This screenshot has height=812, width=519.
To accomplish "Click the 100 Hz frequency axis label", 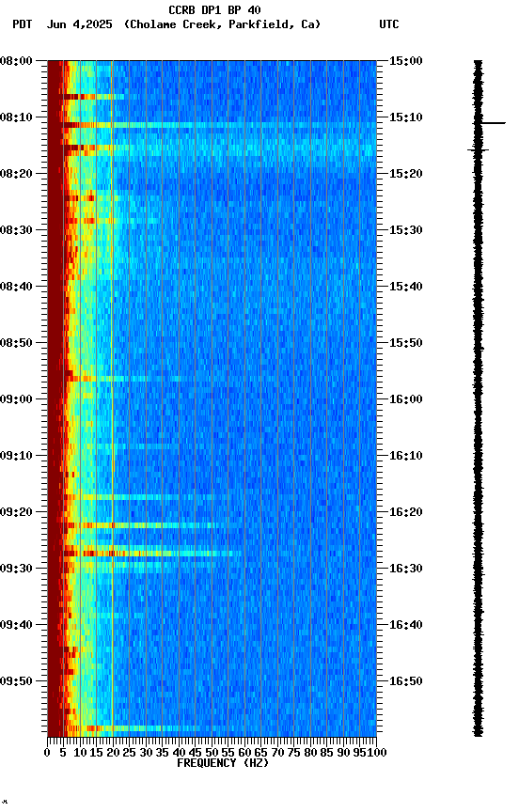I will 377,753.
